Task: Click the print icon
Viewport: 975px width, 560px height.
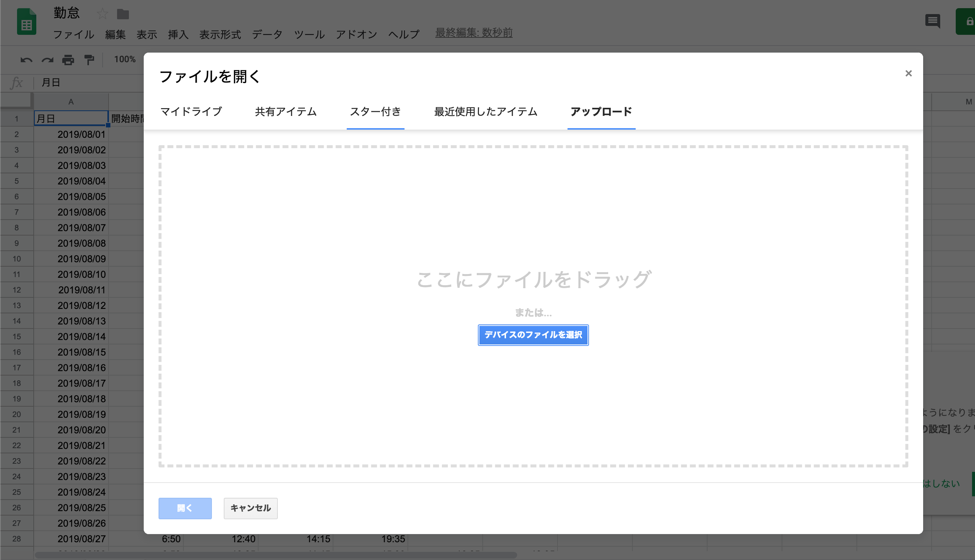Action: click(x=68, y=60)
